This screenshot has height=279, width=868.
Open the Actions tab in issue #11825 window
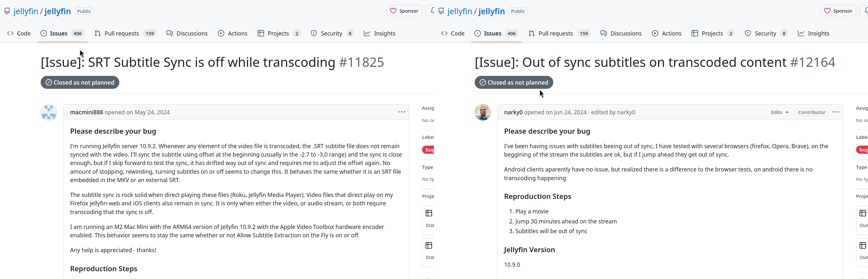(x=232, y=33)
